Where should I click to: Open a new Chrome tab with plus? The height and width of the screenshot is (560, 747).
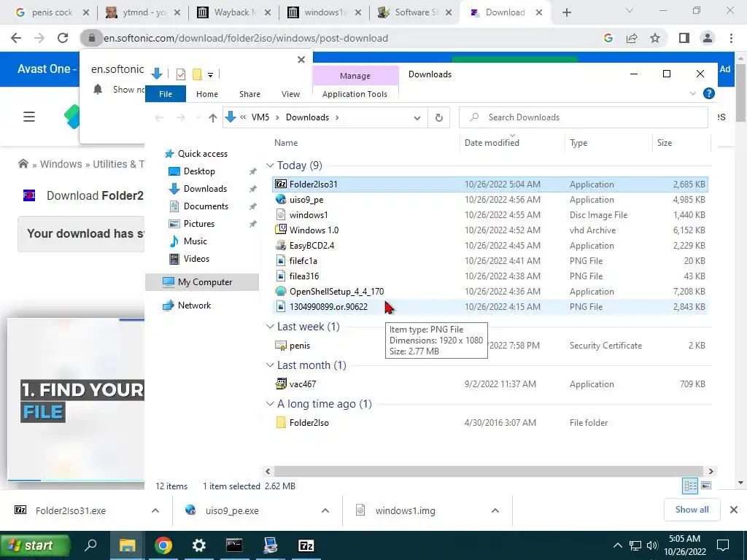point(566,12)
